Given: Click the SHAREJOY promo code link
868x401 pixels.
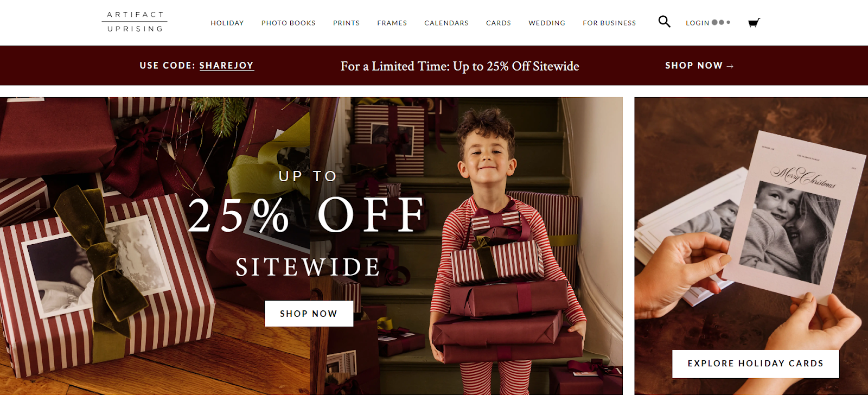Looking at the screenshot, I should (x=226, y=66).
